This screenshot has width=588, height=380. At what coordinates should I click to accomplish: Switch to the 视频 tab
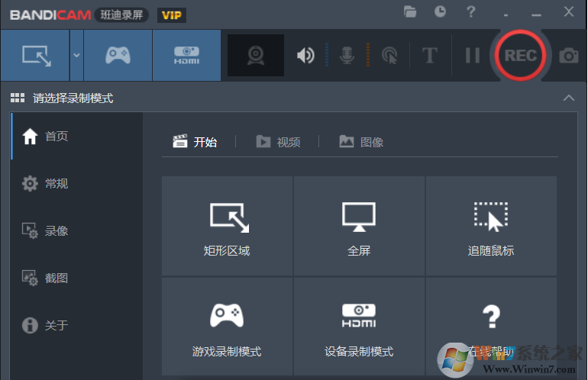click(278, 142)
